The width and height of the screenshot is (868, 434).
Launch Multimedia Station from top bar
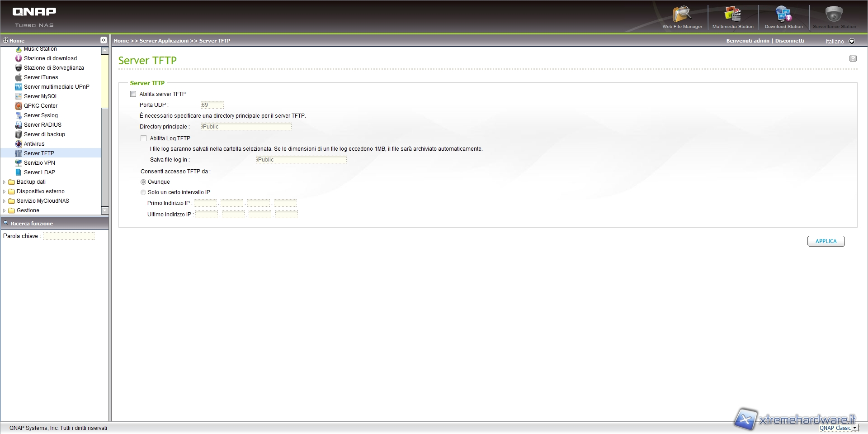[x=732, y=17]
